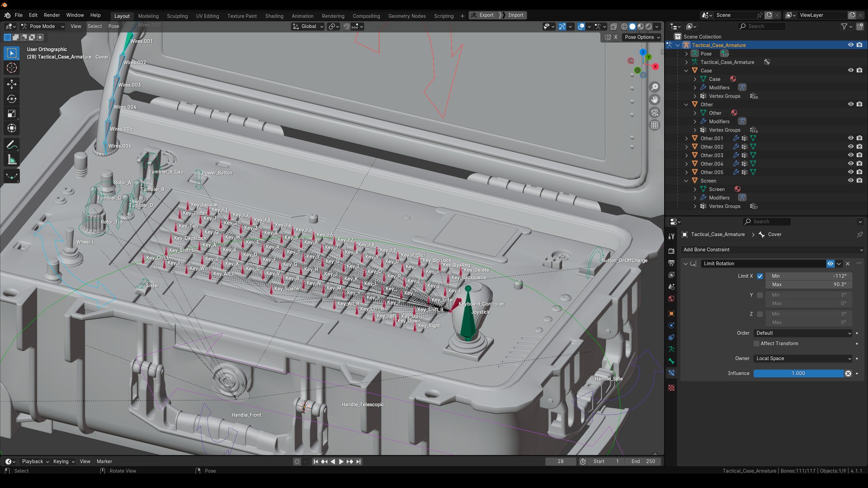Viewport: 868px width, 488px height.
Task: Click the viewport zoom magnifier icon
Action: [655, 87]
